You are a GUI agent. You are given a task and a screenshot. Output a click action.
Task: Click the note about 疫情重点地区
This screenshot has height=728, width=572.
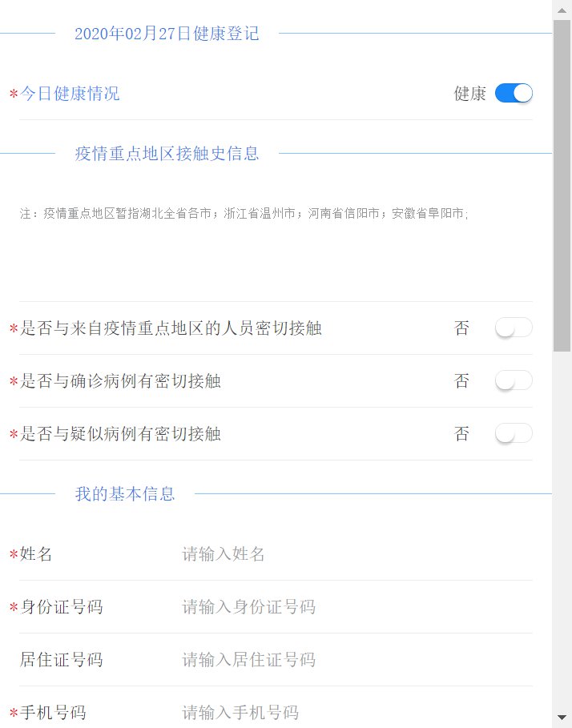pyautogui.click(x=244, y=214)
